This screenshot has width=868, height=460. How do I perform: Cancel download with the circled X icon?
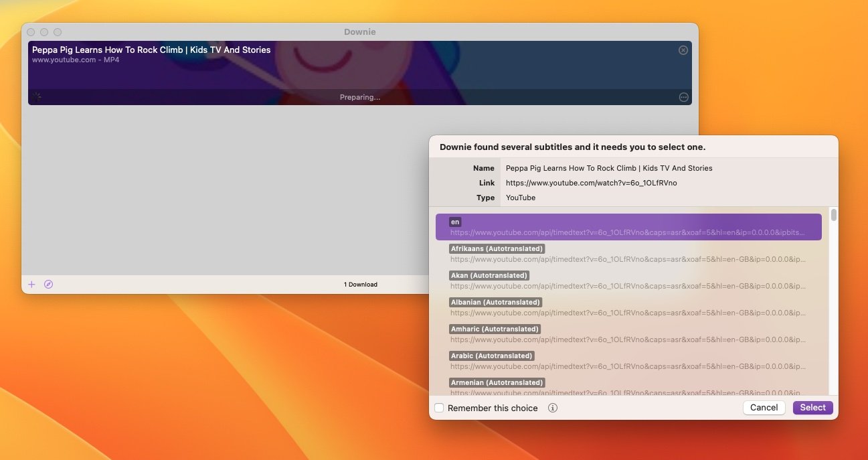pos(683,50)
